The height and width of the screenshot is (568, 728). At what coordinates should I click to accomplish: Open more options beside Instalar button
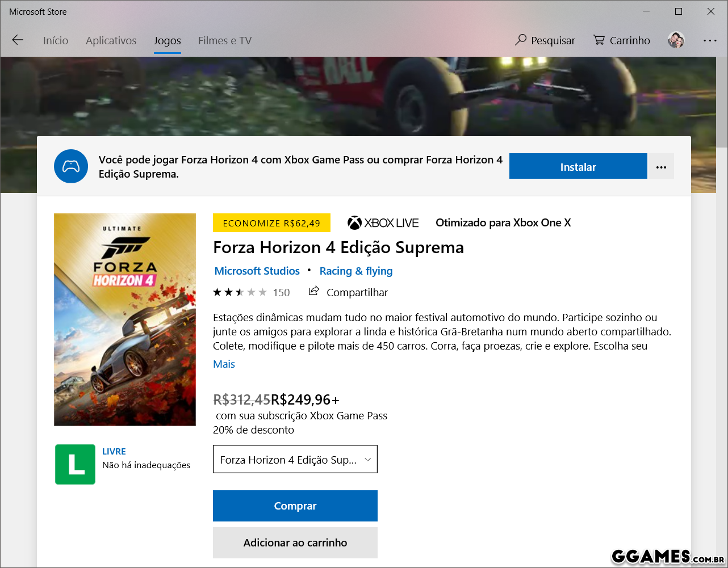[661, 167]
